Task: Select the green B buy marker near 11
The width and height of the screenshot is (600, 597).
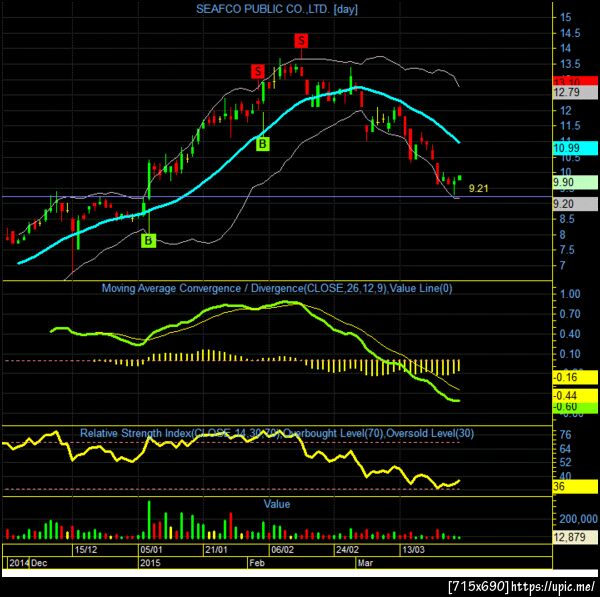Action: point(263,144)
